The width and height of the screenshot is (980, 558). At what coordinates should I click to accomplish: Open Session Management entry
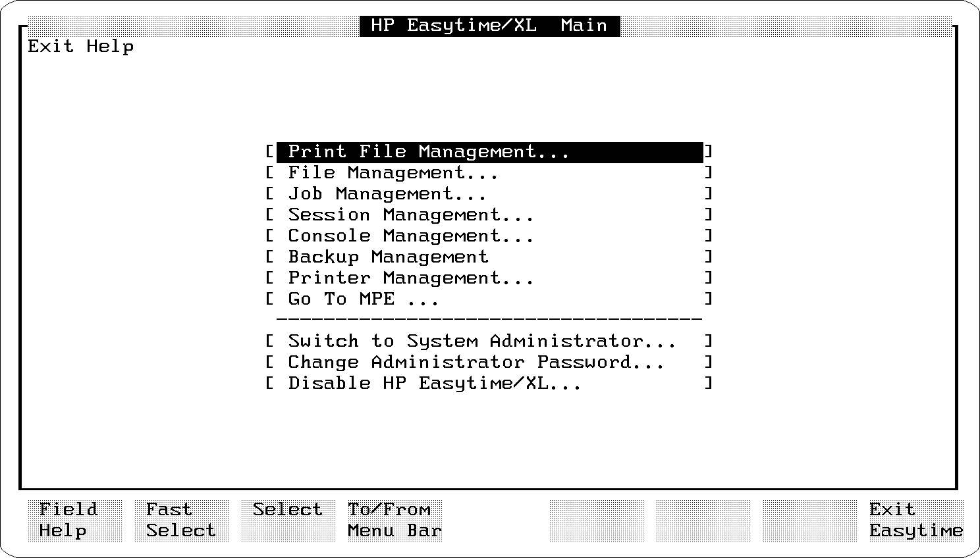(x=410, y=215)
